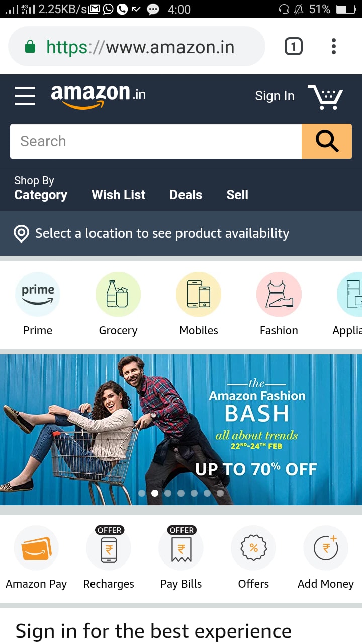Select the Pay Bills icon

coord(181,548)
